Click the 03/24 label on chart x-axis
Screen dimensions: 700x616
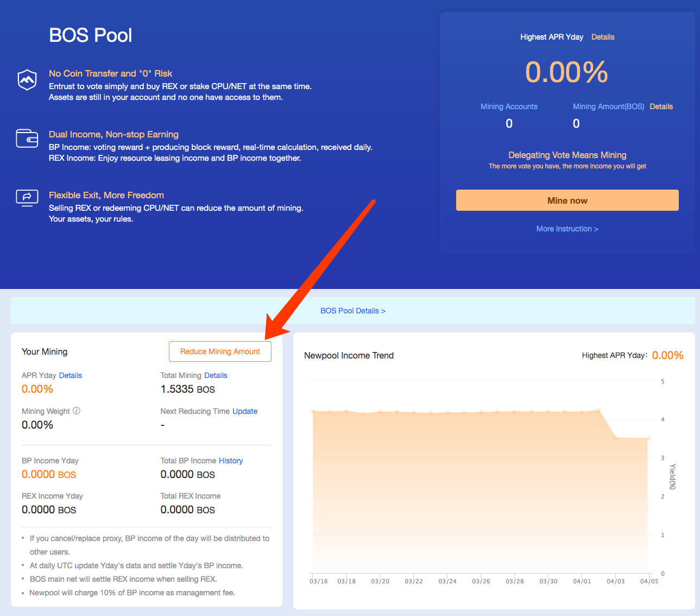(447, 581)
